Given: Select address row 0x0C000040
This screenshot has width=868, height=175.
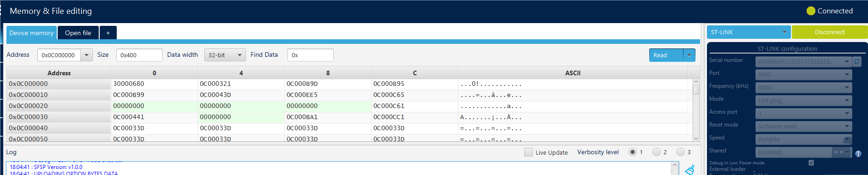Looking at the screenshot, I should (x=59, y=128).
